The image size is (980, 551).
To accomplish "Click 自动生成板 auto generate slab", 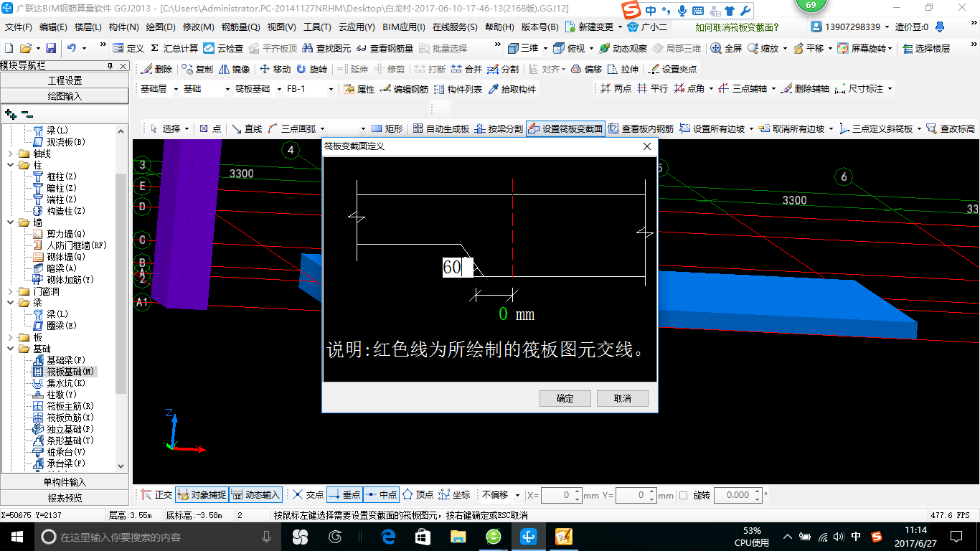I will [440, 129].
